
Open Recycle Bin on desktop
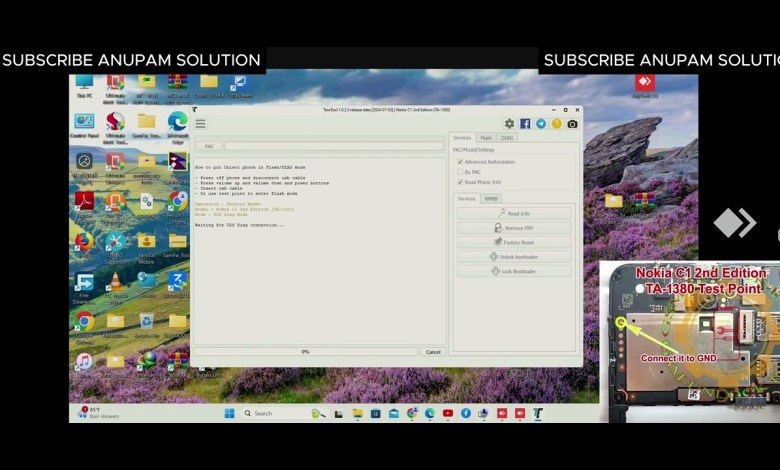[146, 325]
